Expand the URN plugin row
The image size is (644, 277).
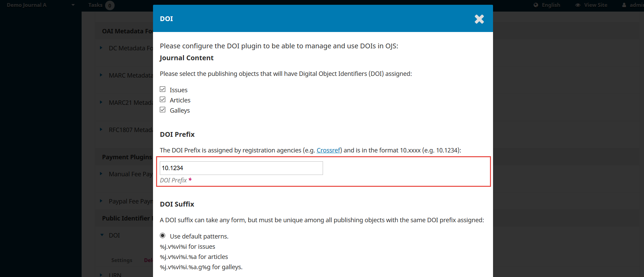click(x=101, y=274)
